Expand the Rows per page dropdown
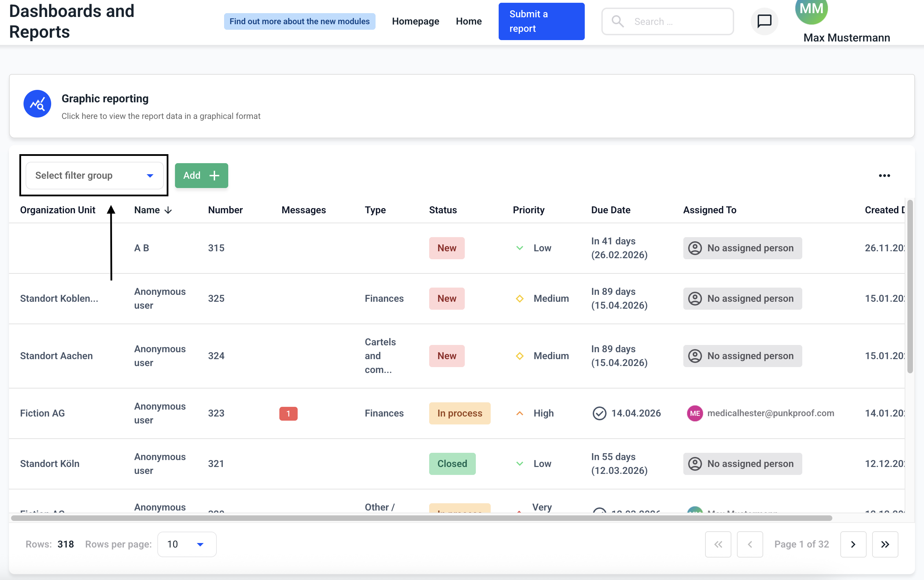Screen dimensions: 924x580 [x=187, y=544]
